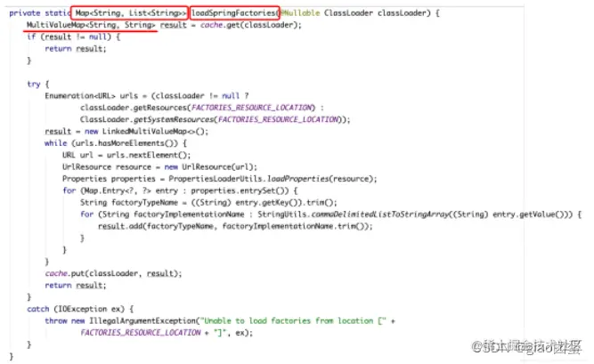Click entry.getKey() call

[x=268, y=203]
